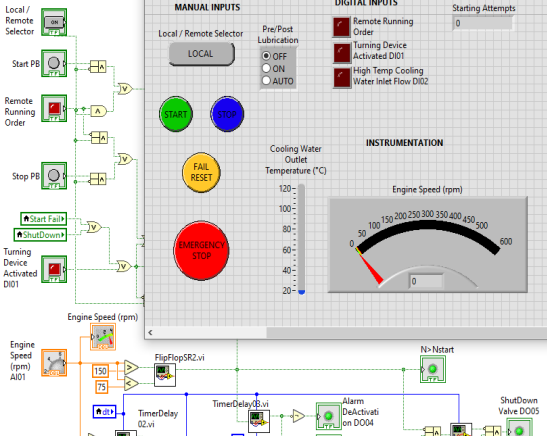Viewport: 547px width, 436px height.
Task: Click the Cooling Water Outlet Temperature slider
Action: click(301, 239)
